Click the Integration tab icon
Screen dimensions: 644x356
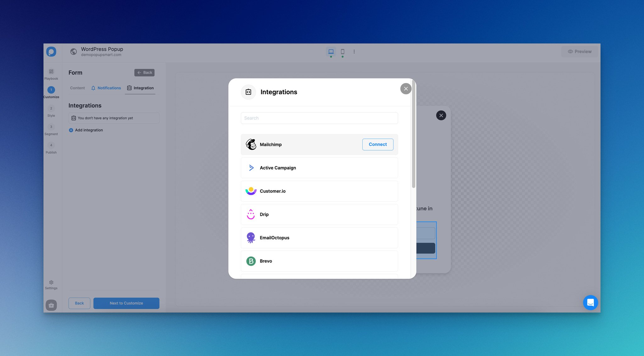[128, 88]
